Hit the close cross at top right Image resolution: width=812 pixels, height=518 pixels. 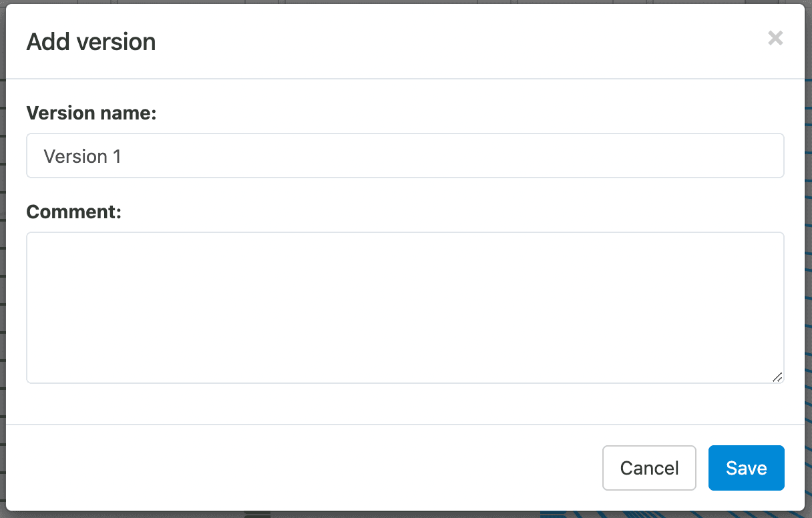[x=775, y=38]
